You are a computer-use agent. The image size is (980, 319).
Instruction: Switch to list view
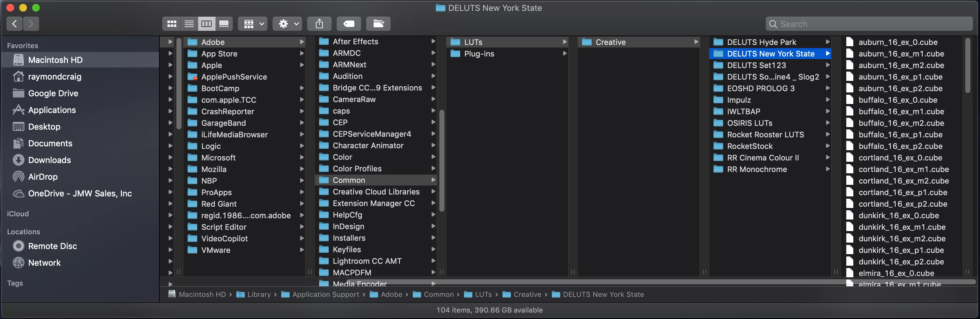(x=189, y=24)
